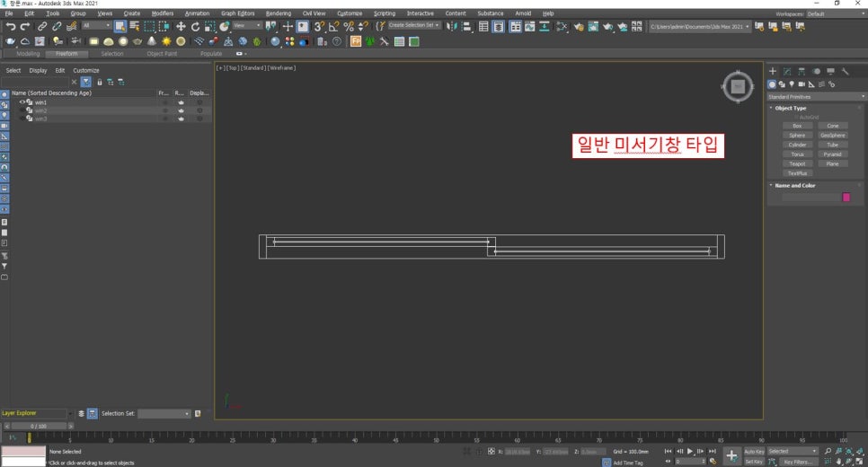Collapse the Object Type rollout

[x=791, y=108]
